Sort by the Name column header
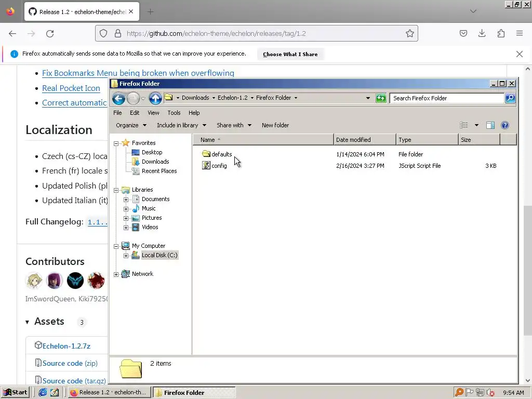 pyautogui.click(x=263, y=140)
